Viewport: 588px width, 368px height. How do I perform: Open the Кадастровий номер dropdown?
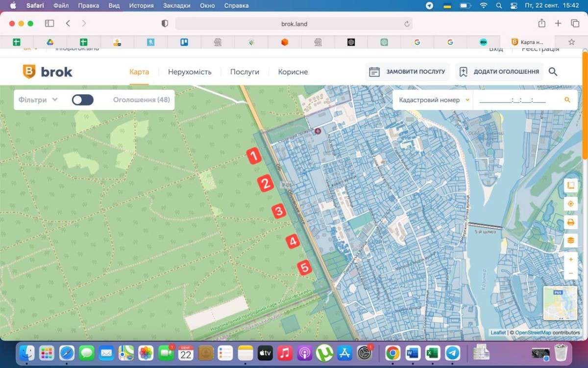[434, 100]
